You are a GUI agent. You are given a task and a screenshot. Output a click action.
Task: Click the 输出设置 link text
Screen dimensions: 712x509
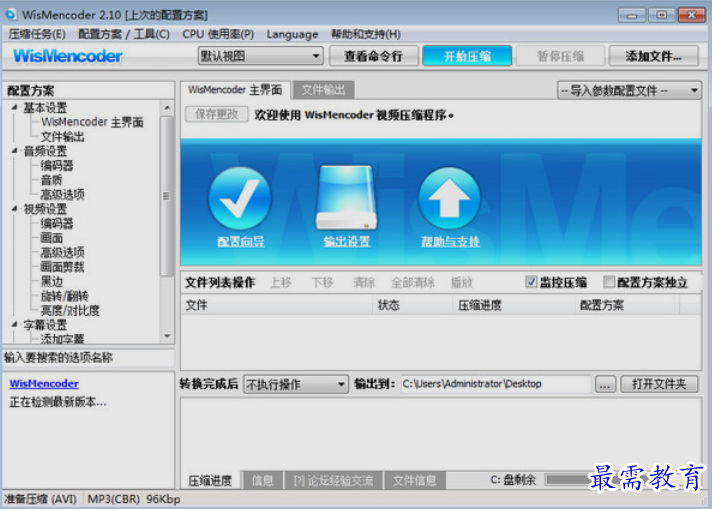pyautogui.click(x=347, y=242)
